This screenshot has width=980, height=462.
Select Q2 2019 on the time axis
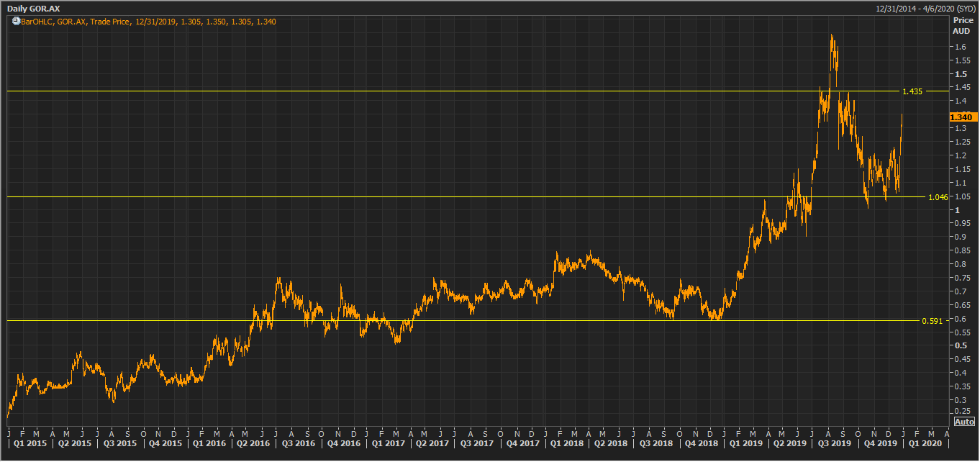tap(791, 444)
